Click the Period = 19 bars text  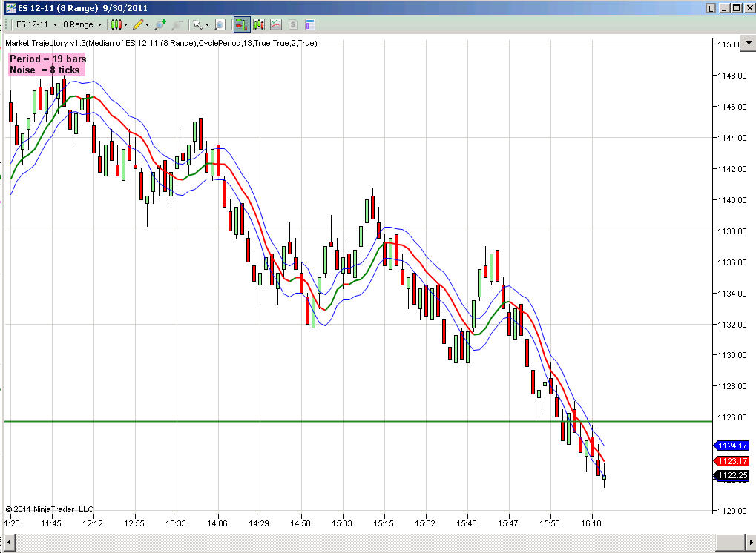[x=47, y=59]
